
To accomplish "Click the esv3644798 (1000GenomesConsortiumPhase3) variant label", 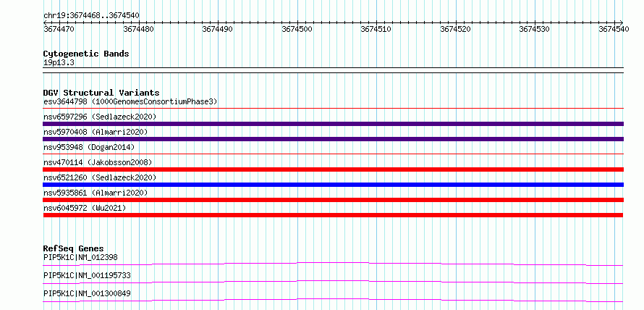I will [x=130, y=101].
